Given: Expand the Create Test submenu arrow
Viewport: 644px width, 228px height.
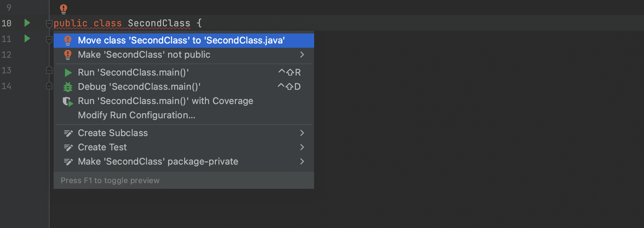Looking at the screenshot, I should pos(302,147).
